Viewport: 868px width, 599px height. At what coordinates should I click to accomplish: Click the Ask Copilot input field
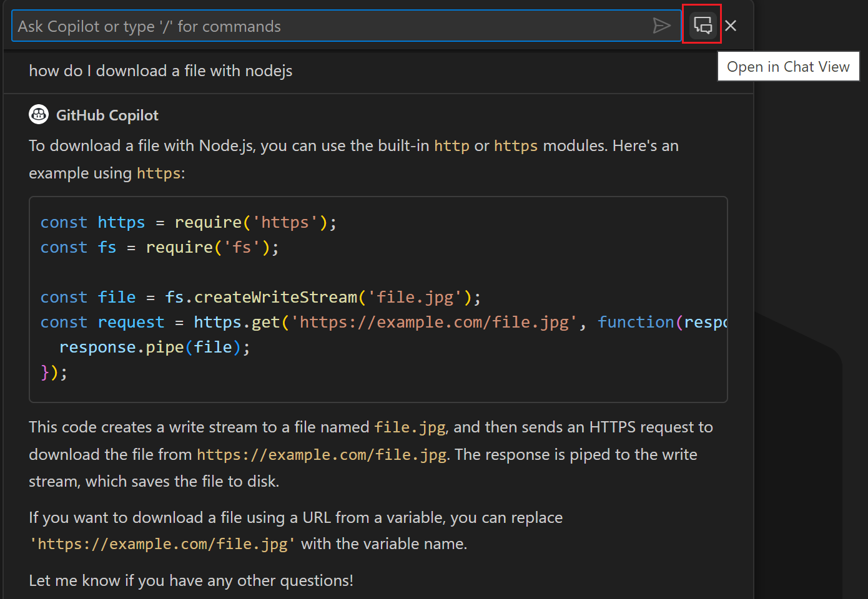point(331,26)
